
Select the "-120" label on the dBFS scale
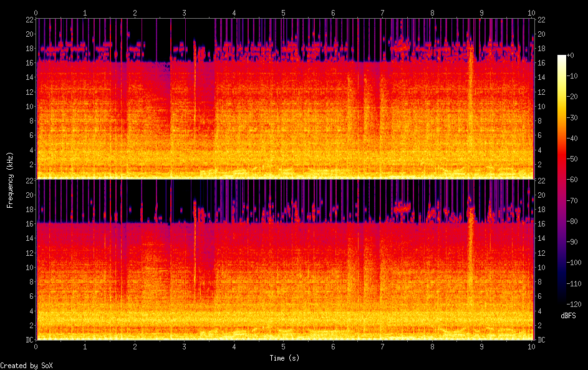coord(576,304)
